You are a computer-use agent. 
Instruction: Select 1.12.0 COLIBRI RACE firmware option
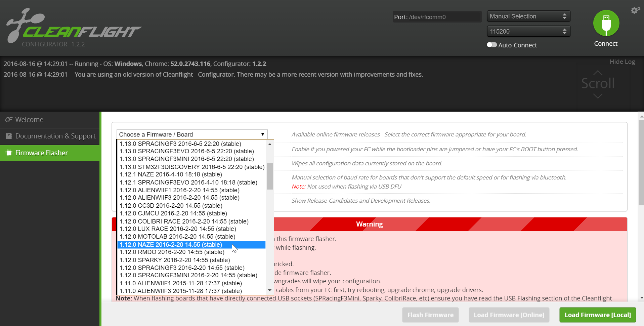(191, 221)
